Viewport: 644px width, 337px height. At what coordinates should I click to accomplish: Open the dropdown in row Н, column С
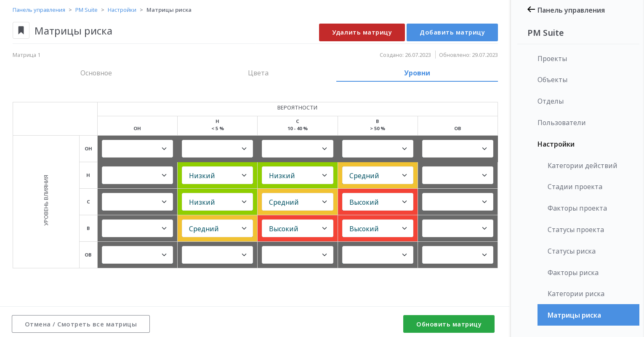point(297,175)
